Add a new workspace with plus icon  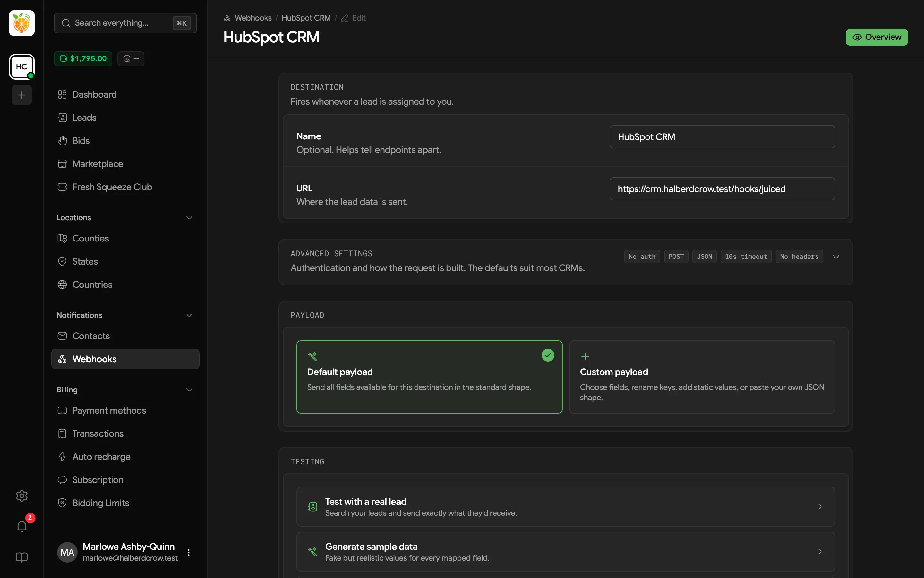click(x=21, y=95)
